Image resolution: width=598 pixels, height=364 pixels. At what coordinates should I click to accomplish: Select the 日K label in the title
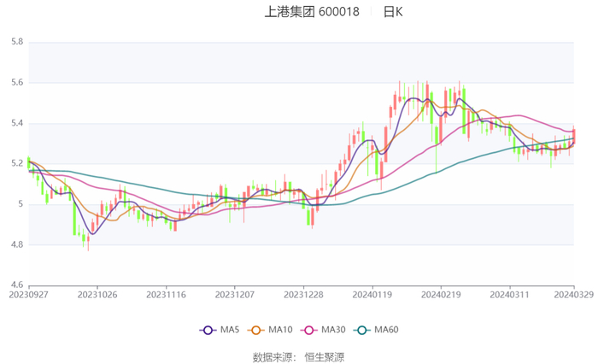tap(392, 12)
